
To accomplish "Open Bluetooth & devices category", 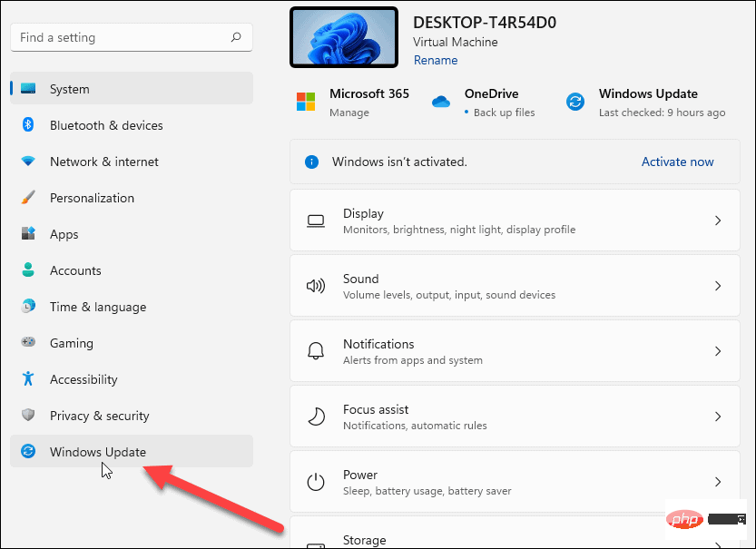I will (132, 125).
